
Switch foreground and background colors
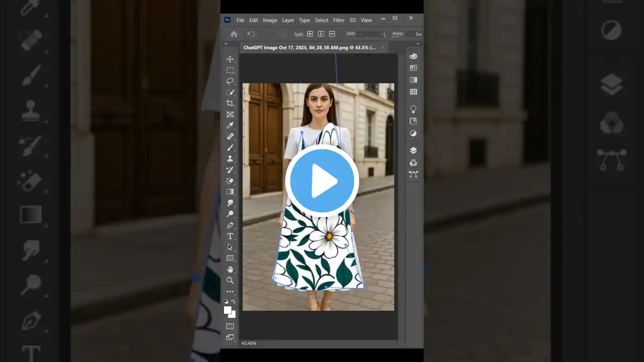(233, 302)
